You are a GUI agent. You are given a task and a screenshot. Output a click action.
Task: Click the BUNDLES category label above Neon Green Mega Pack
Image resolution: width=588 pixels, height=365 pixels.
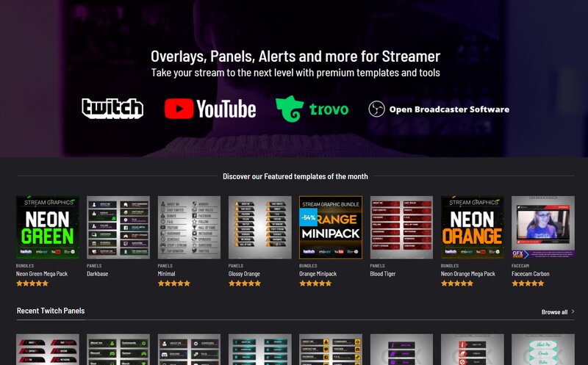pos(25,266)
